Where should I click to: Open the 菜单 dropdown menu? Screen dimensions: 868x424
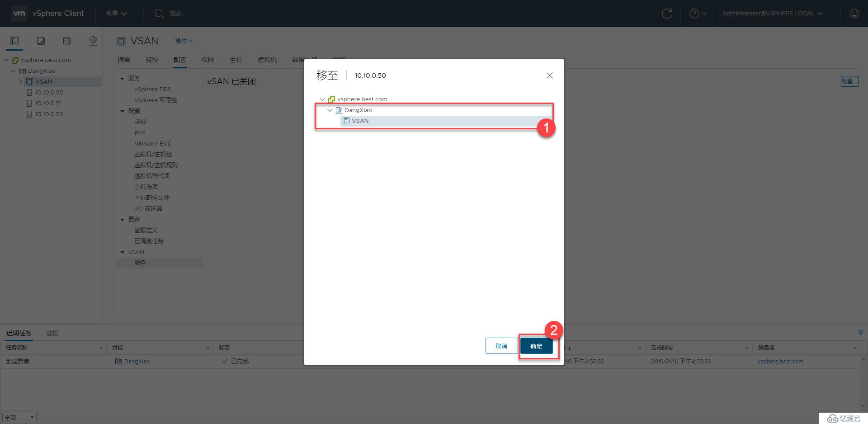point(117,14)
